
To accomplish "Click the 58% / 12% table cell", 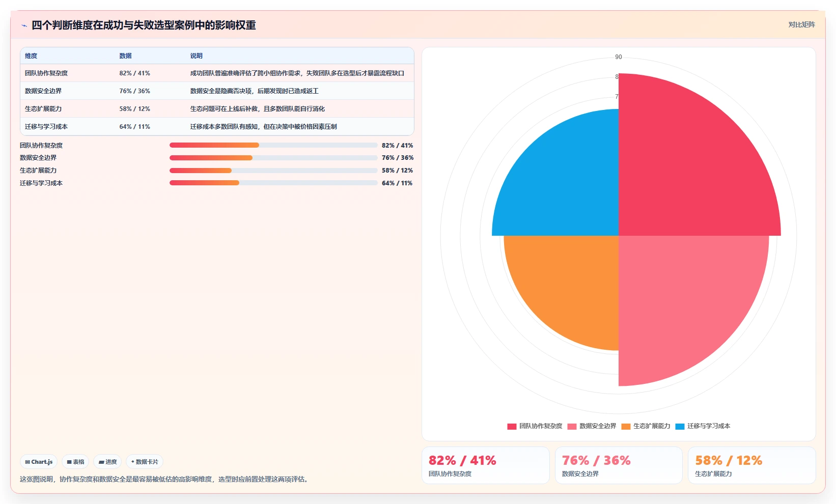I will tap(135, 109).
